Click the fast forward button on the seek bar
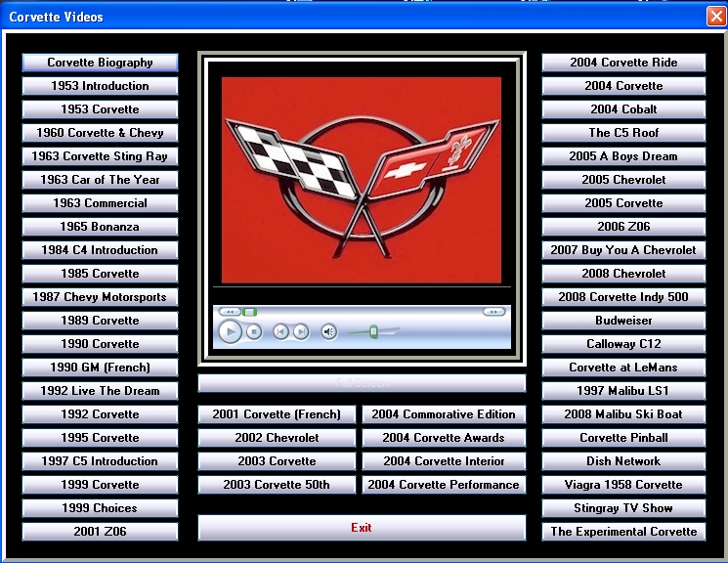Image resolution: width=728 pixels, height=563 pixels. (494, 312)
